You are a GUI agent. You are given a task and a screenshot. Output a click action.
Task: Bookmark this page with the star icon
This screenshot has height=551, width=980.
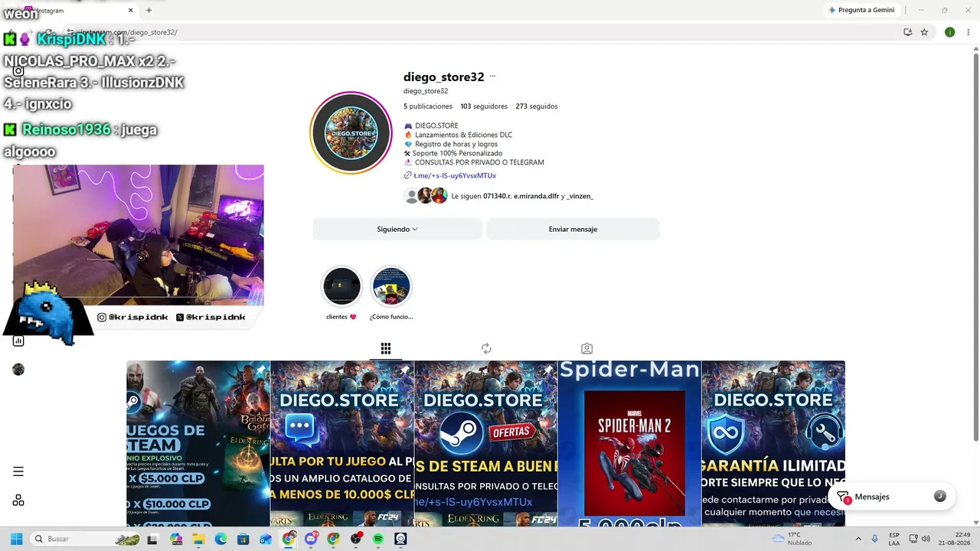(924, 32)
